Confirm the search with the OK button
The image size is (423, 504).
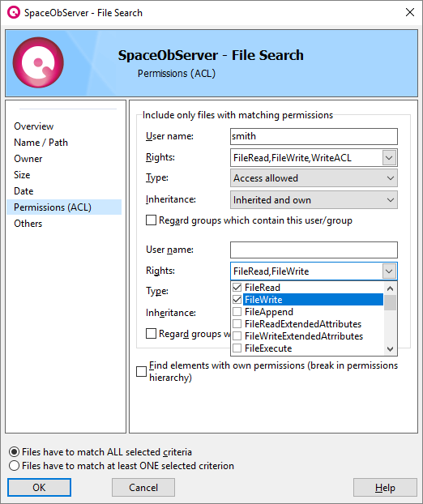[39, 487]
